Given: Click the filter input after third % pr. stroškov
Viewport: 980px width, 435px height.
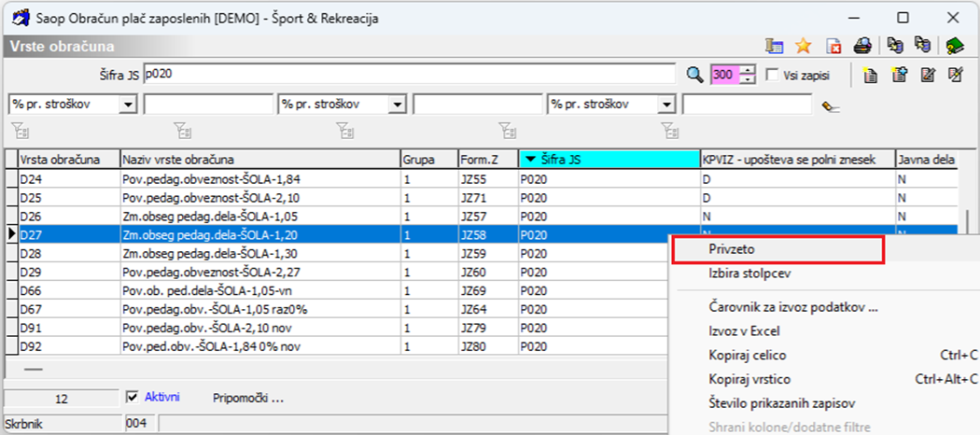Looking at the screenshot, I should tap(748, 105).
